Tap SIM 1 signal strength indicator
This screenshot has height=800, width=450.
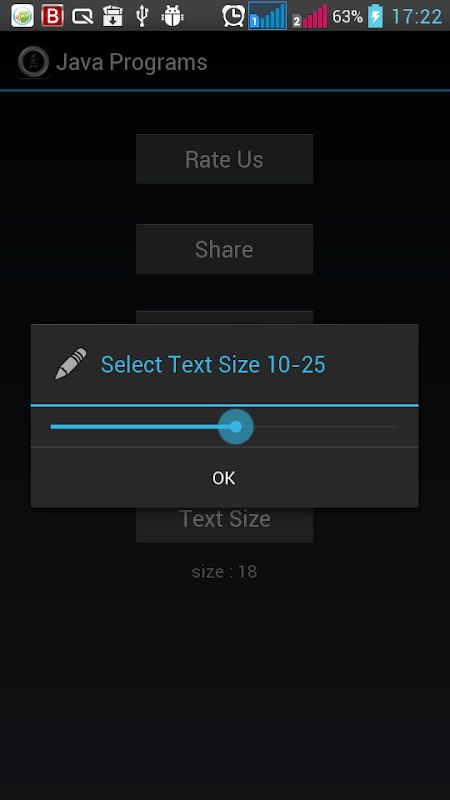tap(267, 16)
